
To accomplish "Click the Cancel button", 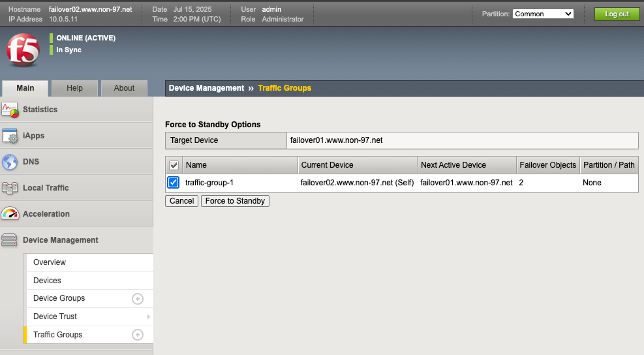I will pyautogui.click(x=182, y=201).
